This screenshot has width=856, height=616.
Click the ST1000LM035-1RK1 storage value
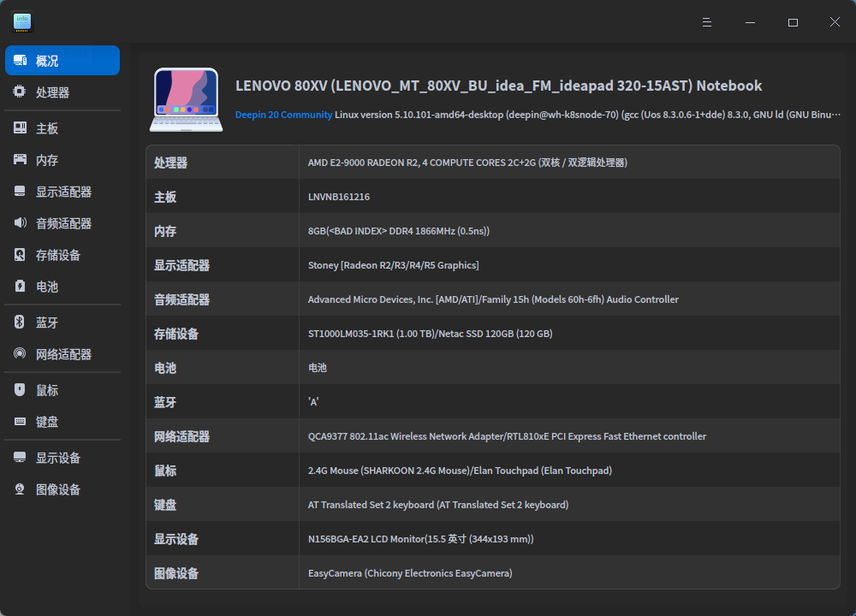point(431,334)
